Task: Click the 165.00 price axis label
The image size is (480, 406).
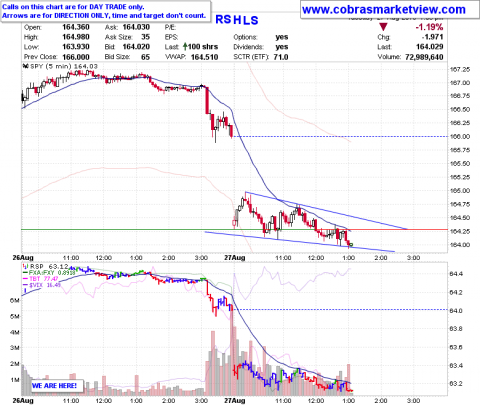Action: (460, 191)
